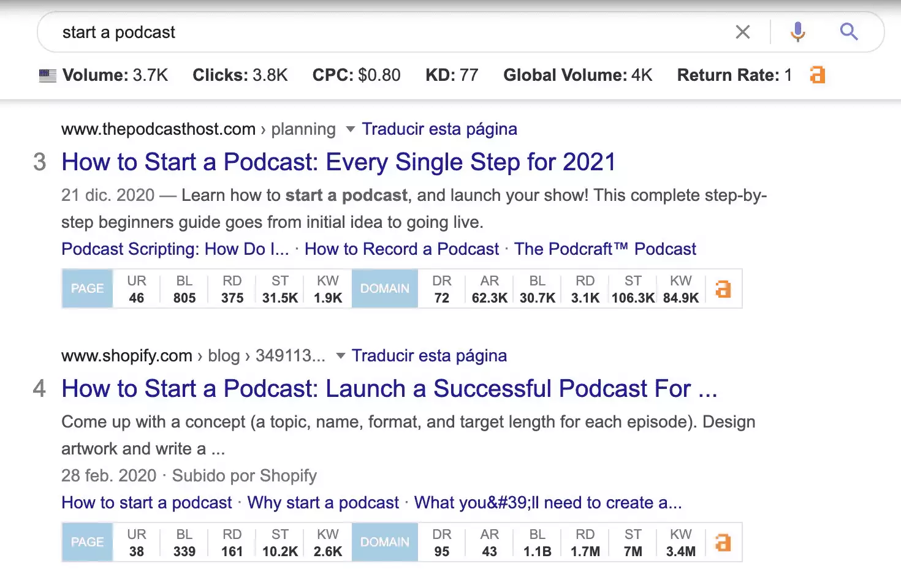Open the Ahrefs icon next to Return Rate

(x=816, y=75)
